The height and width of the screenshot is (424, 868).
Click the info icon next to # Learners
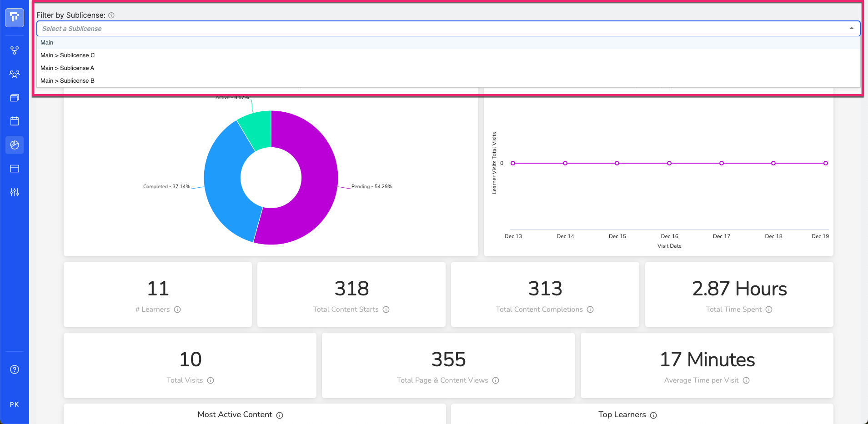tap(177, 309)
